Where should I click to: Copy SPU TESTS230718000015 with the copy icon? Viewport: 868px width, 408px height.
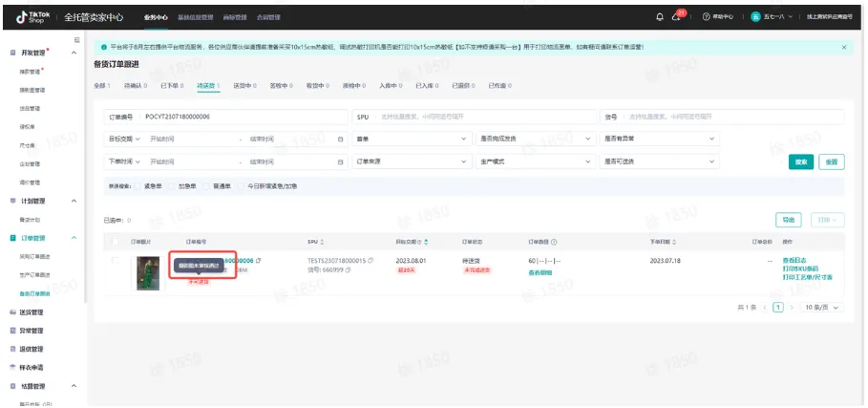coord(370,260)
